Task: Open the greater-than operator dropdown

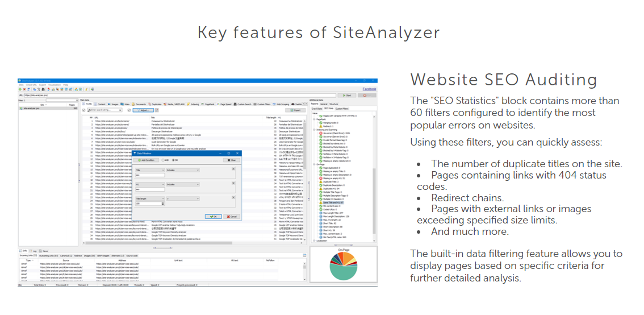Action: 183,198
